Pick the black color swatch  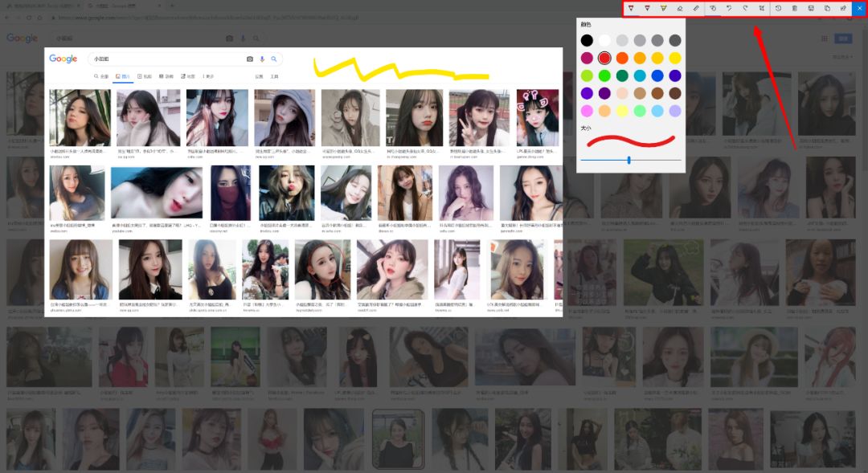[587, 40]
